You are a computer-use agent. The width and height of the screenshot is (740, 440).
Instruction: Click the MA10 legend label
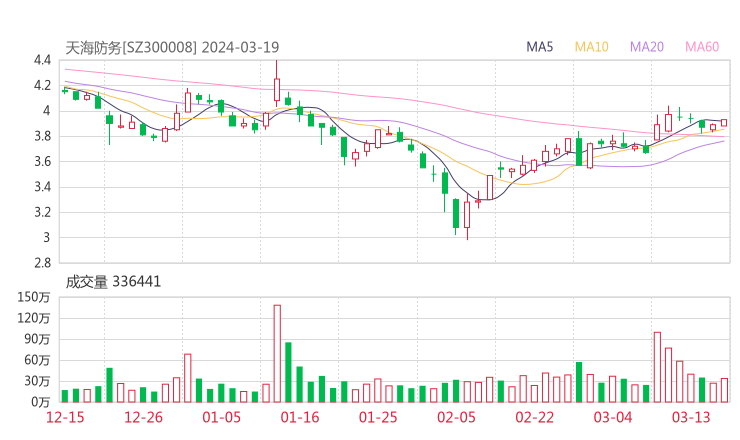[591, 47]
